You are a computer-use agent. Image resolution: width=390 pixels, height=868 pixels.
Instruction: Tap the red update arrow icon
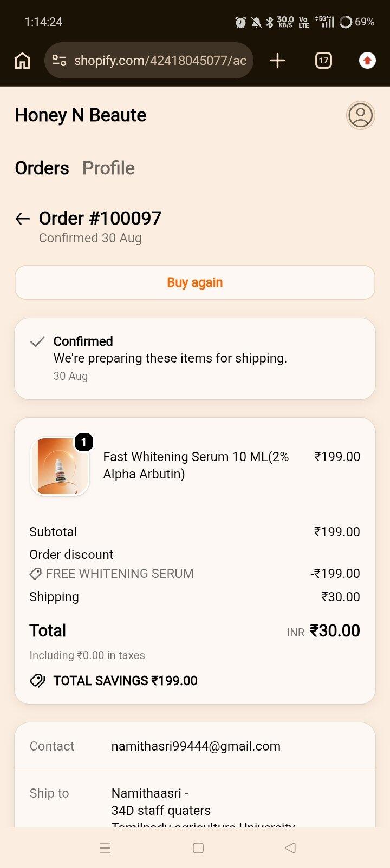(367, 61)
